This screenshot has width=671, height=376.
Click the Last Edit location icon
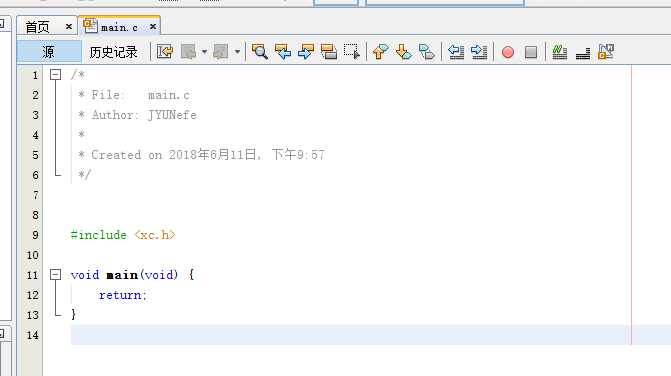click(x=165, y=52)
